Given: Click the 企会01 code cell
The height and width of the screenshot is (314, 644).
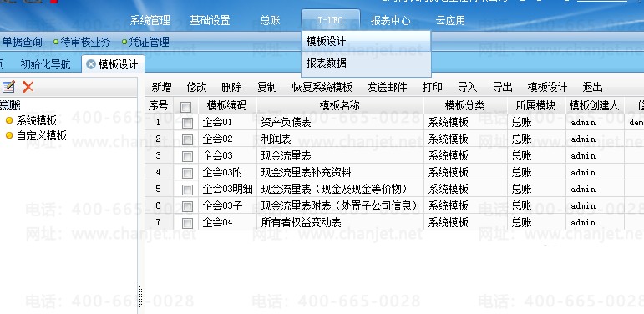Looking at the screenshot, I should [227, 122].
